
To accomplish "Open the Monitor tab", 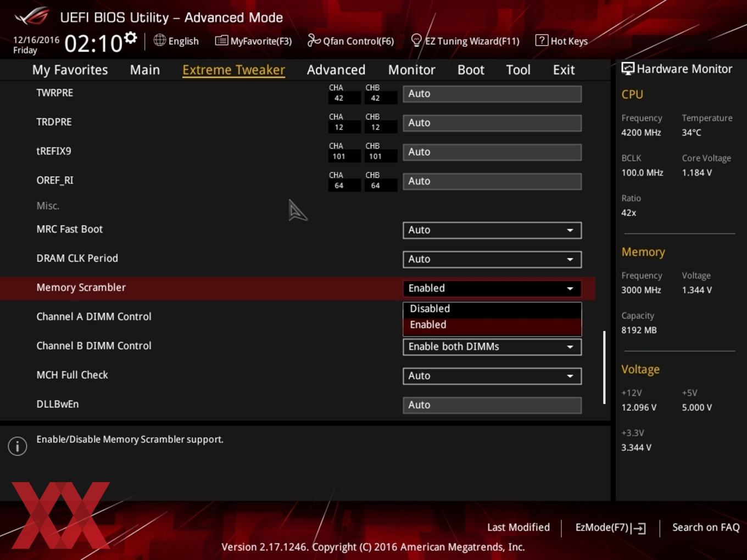I will 412,70.
